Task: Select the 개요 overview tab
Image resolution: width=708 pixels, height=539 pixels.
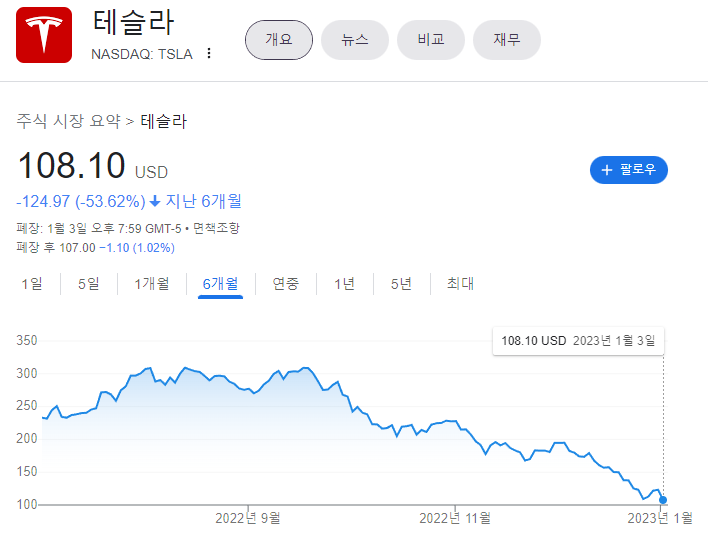Action: coord(279,40)
